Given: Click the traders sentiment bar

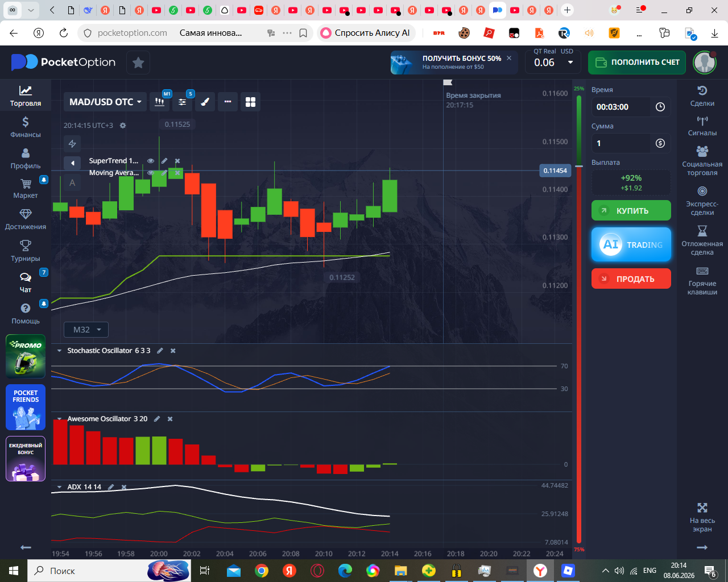Looking at the screenshot, I should click(x=579, y=319).
